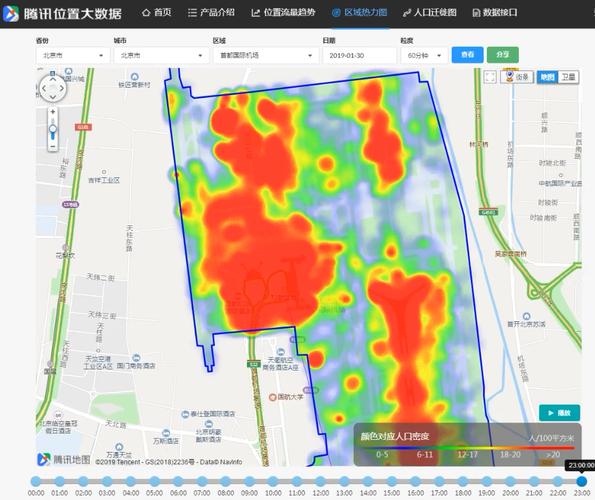Viewport: 595px width, 500px height.
Task: Jump to the 22:00 timeline marker
Action: (x=558, y=481)
